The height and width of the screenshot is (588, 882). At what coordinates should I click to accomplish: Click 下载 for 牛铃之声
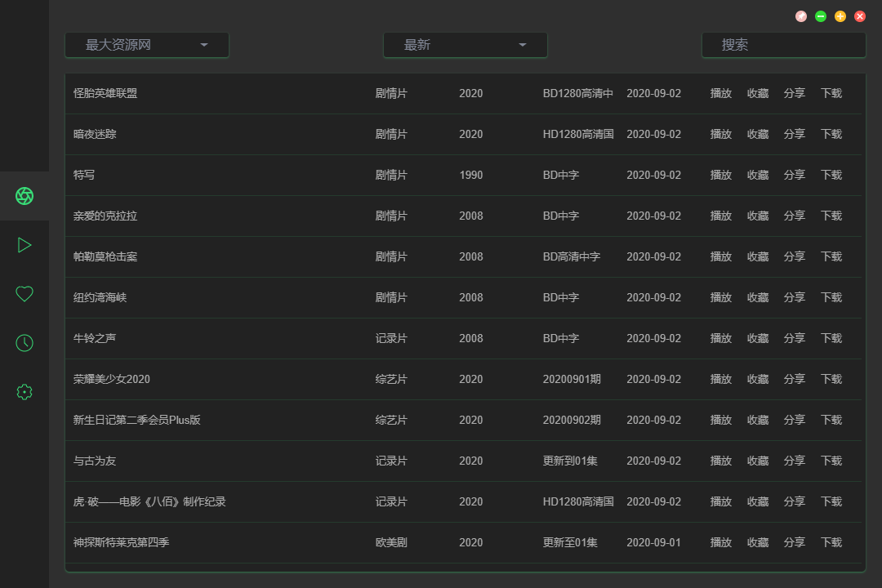pyautogui.click(x=831, y=338)
